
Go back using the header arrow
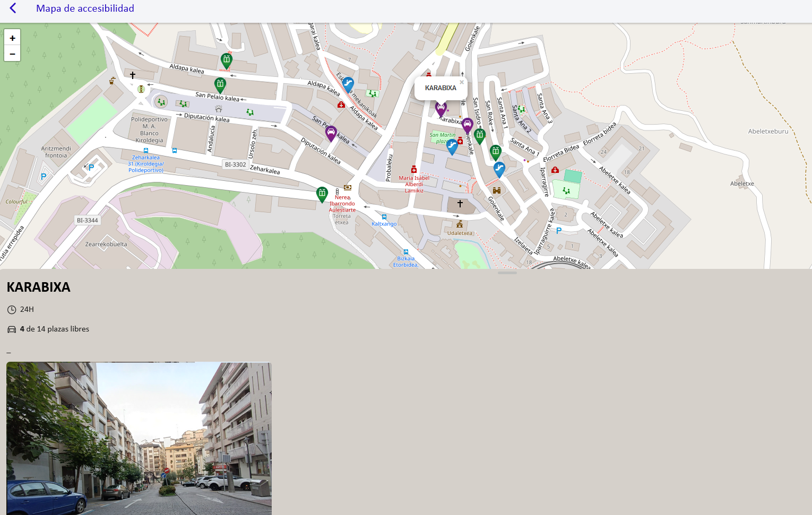click(x=13, y=8)
